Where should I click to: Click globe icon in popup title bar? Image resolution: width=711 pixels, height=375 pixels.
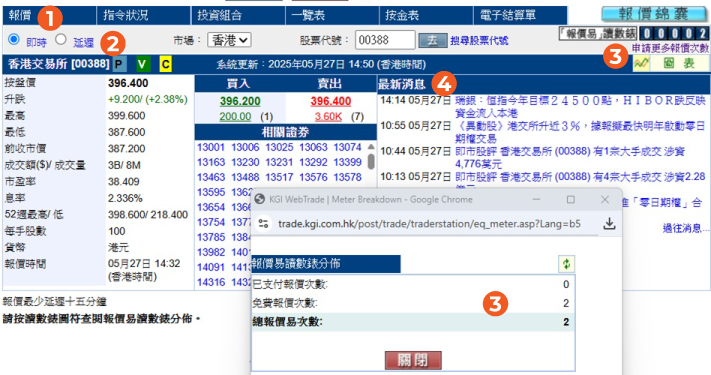[259, 200]
